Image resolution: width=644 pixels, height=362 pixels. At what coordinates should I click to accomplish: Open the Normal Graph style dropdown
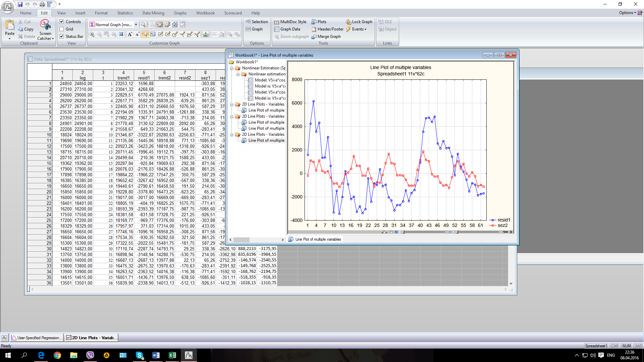[136, 25]
